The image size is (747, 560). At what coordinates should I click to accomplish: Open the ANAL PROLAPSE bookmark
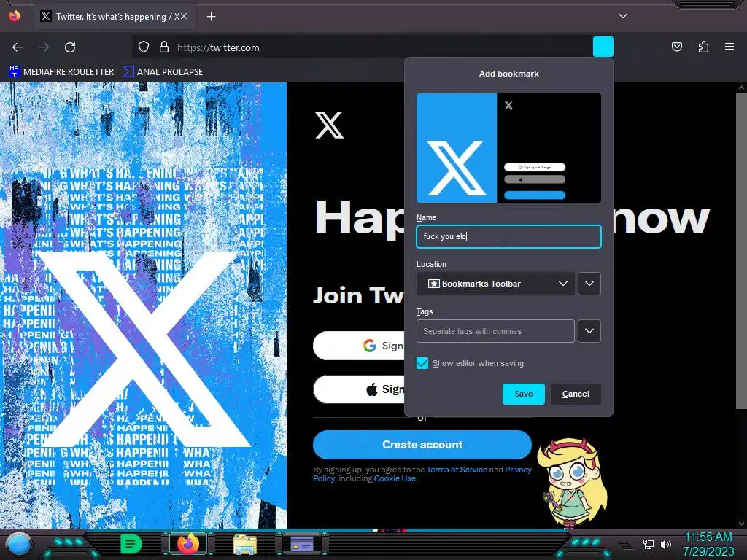click(x=163, y=72)
